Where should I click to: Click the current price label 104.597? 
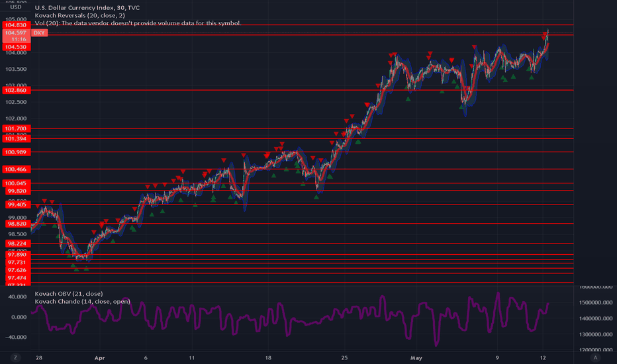pos(16,32)
